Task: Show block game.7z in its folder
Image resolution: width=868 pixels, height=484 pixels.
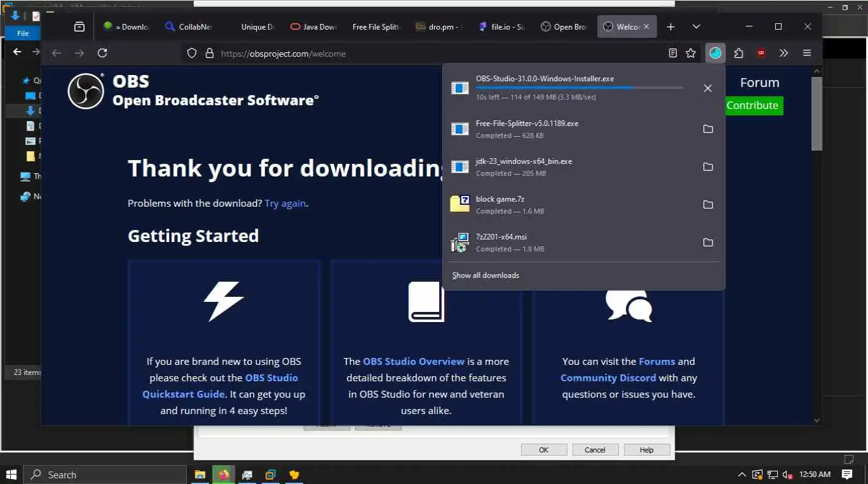Action: tap(708, 205)
